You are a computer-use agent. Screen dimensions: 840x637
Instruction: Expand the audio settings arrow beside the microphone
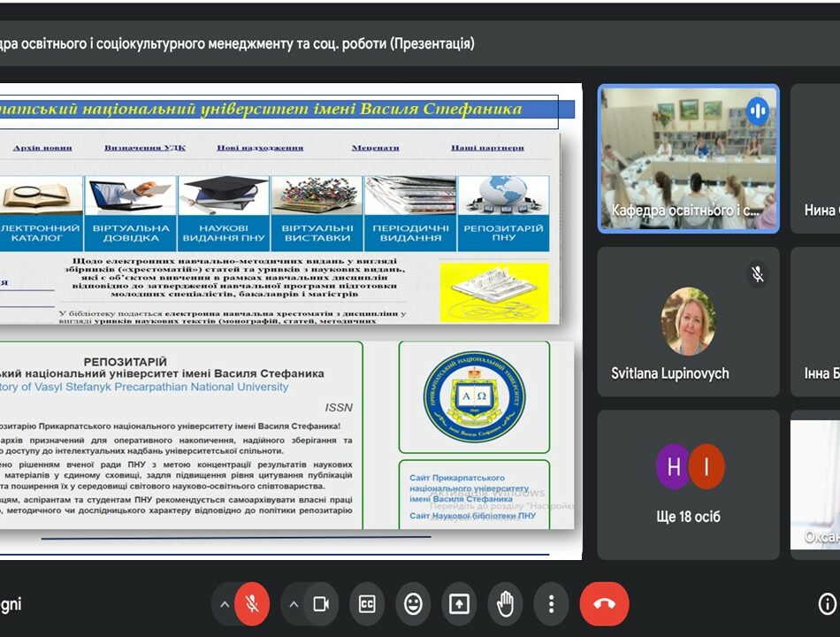coord(225,604)
